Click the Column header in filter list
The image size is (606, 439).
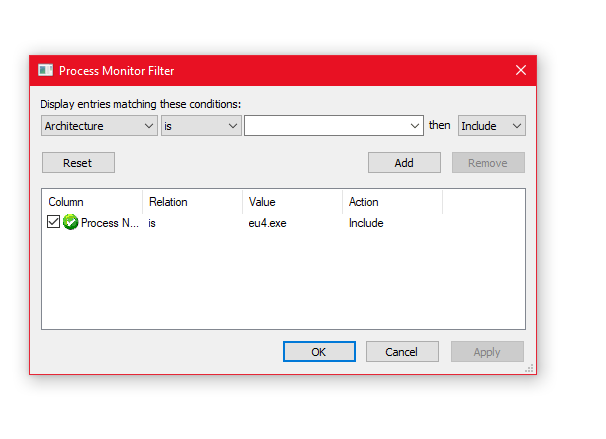point(92,202)
